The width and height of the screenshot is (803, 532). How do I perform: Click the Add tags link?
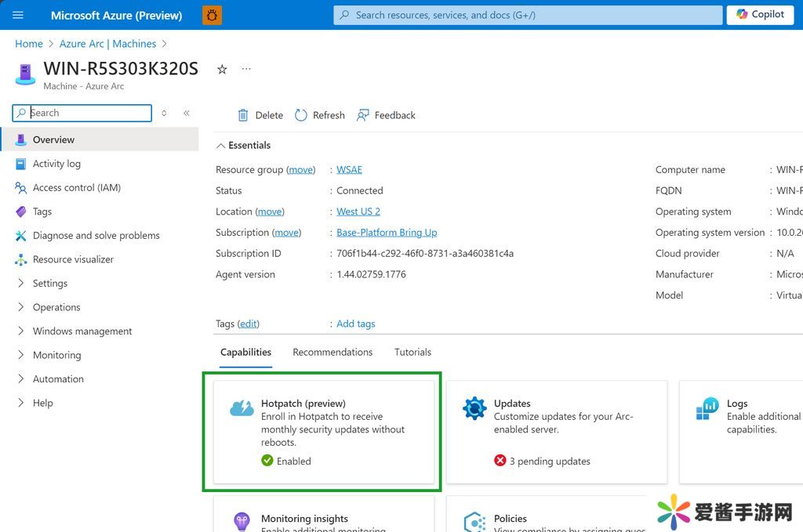[x=355, y=324]
